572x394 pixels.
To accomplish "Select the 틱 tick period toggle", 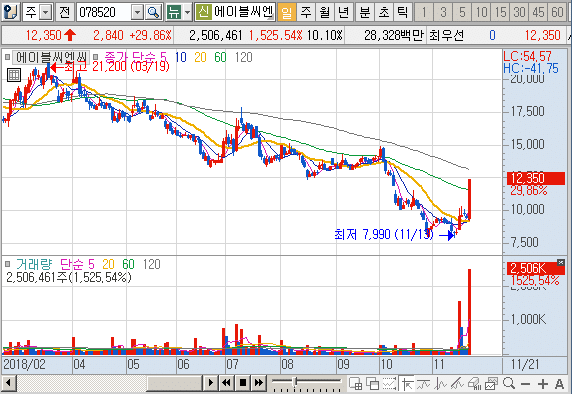I will pos(403,13).
